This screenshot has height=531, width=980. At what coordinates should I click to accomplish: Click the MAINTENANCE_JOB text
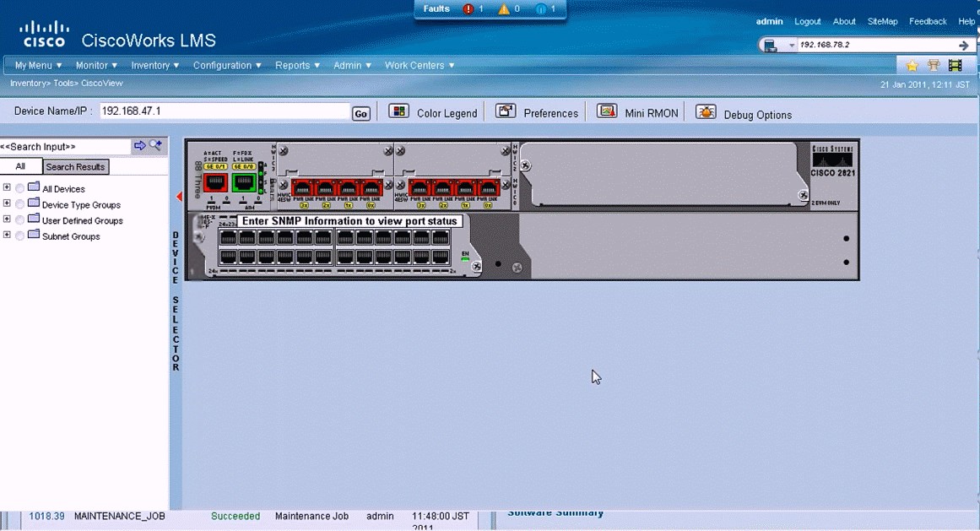coord(119,516)
